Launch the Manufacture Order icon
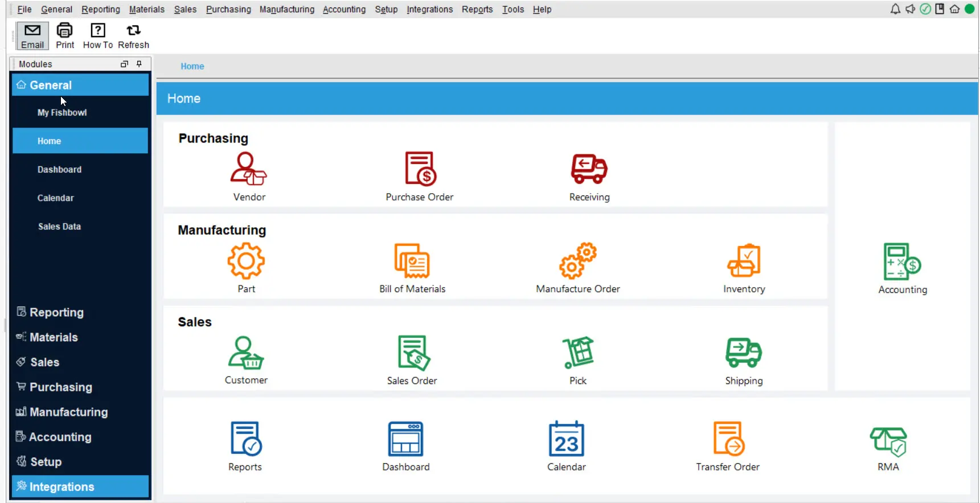 pos(577,261)
